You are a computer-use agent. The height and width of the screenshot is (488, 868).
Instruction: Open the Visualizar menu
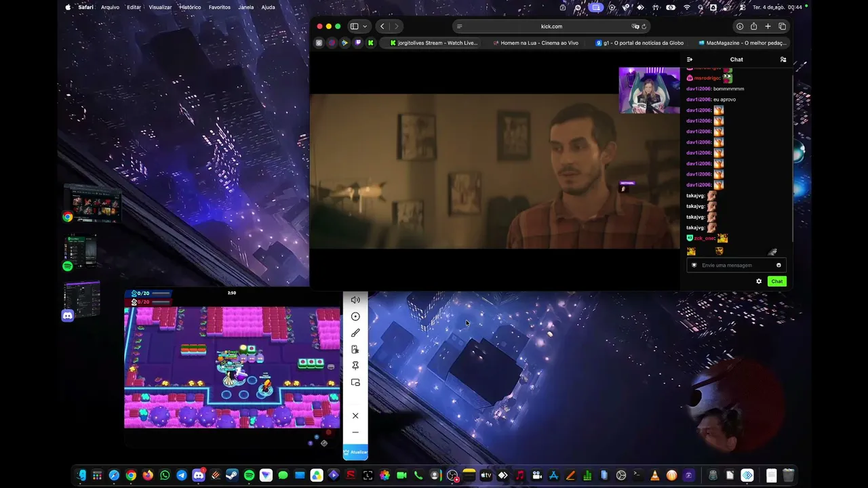click(x=160, y=7)
